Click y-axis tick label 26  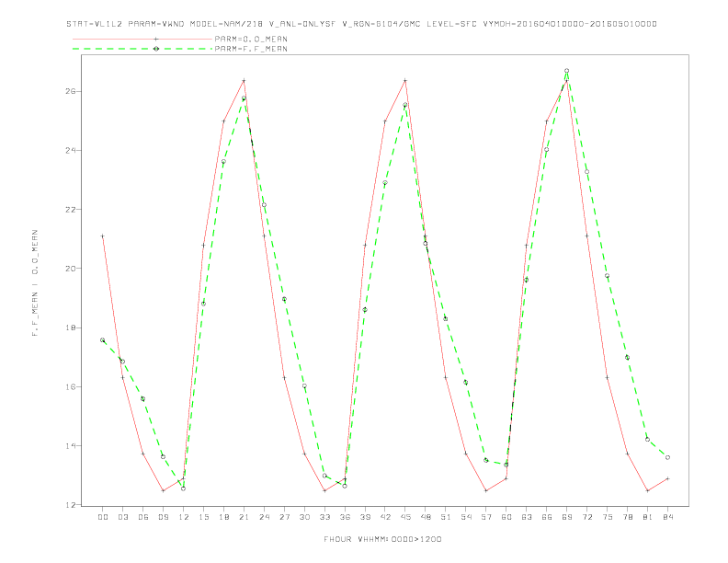(x=70, y=91)
